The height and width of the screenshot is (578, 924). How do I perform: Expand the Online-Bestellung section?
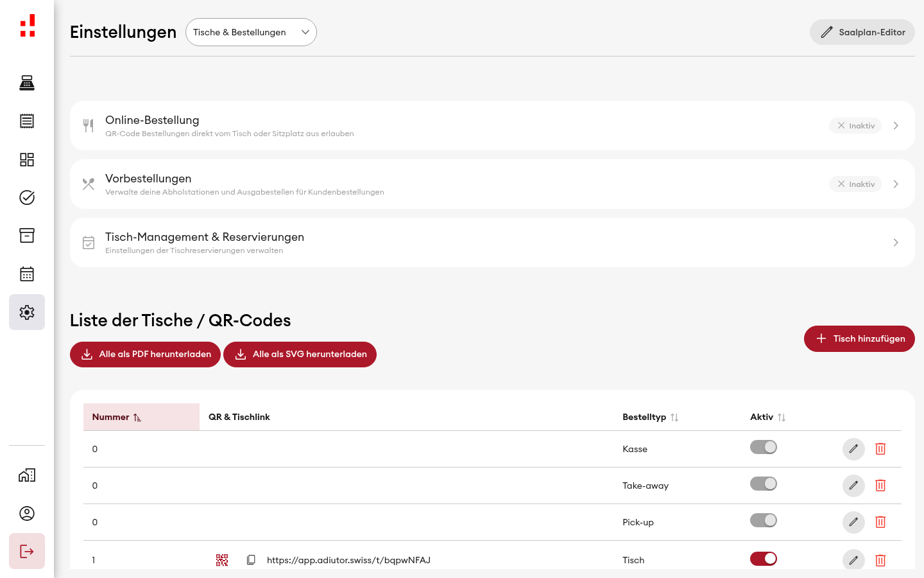492,126
